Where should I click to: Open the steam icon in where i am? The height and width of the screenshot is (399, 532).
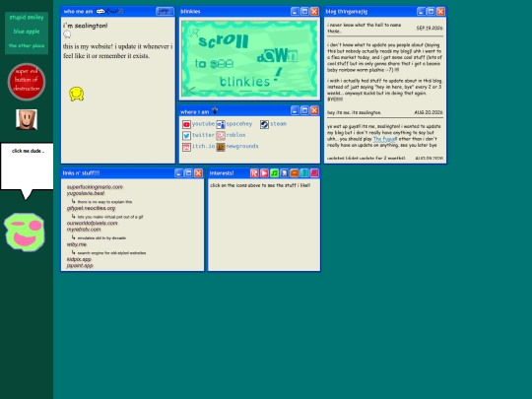pos(264,124)
